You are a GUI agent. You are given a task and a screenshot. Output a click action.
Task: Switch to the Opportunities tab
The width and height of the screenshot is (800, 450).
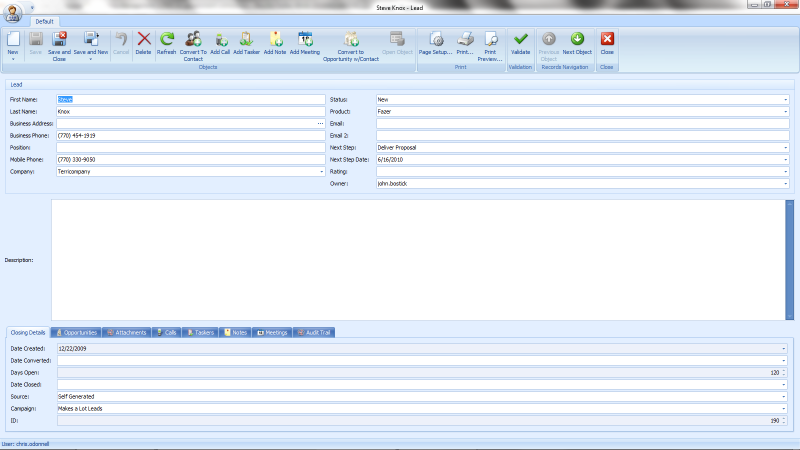(x=76, y=332)
